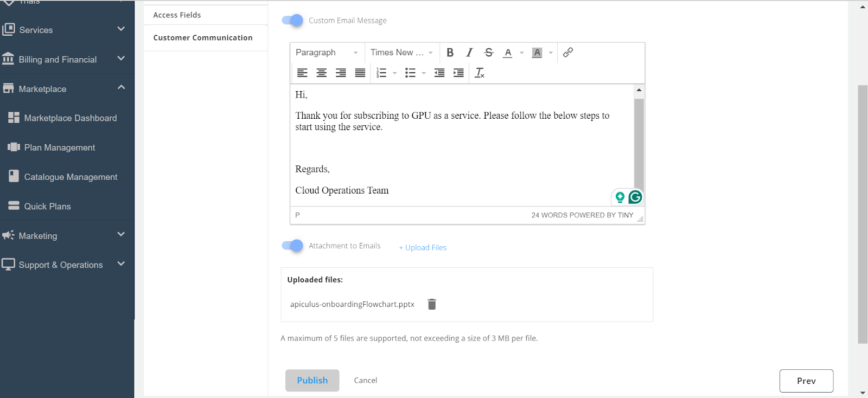Click the Marketing megaphone icon
The image size is (868, 398).
click(8, 235)
